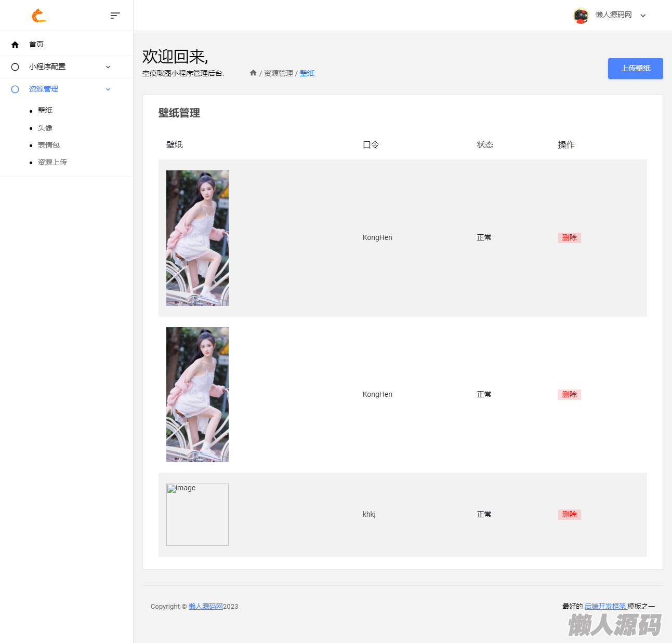Click the 壁纸 column header

pyautogui.click(x=175, y=145)
